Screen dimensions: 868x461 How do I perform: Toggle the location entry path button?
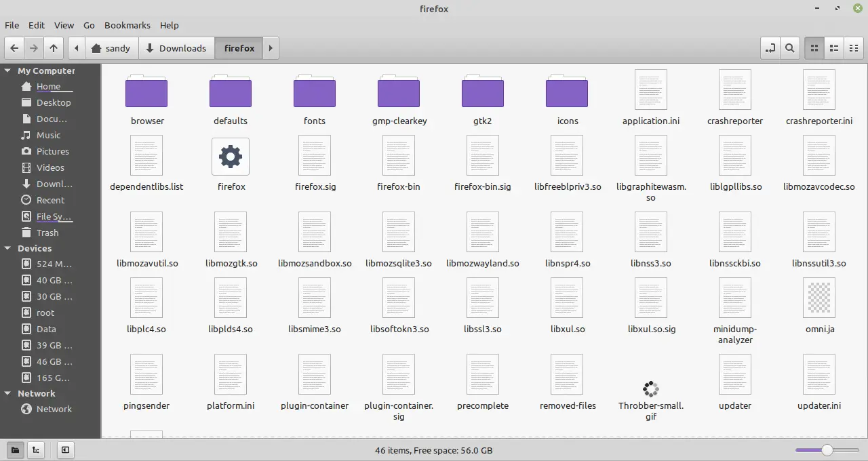tap(770, 48)
